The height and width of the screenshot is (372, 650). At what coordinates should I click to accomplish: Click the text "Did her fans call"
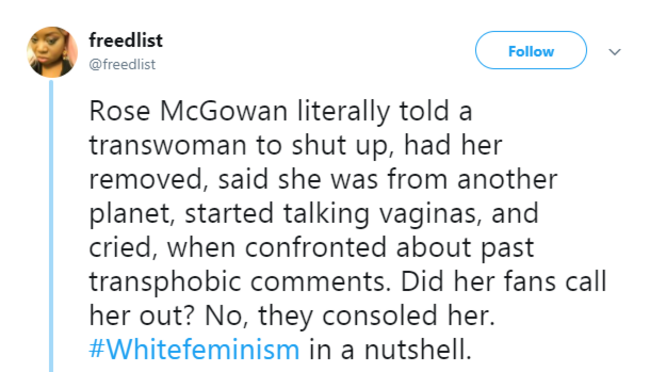tap(503, 282)
